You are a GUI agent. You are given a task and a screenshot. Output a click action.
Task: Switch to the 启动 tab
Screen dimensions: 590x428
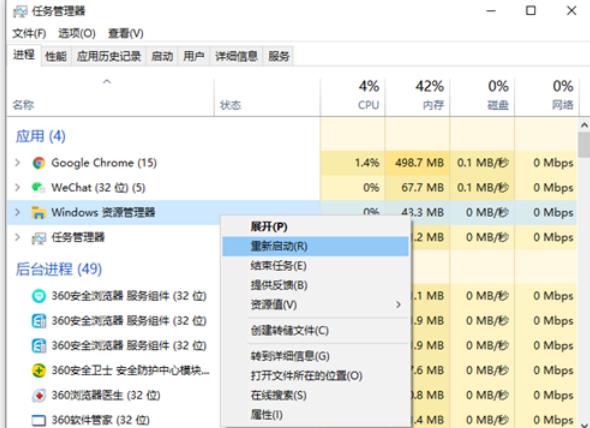click(162, 56)
